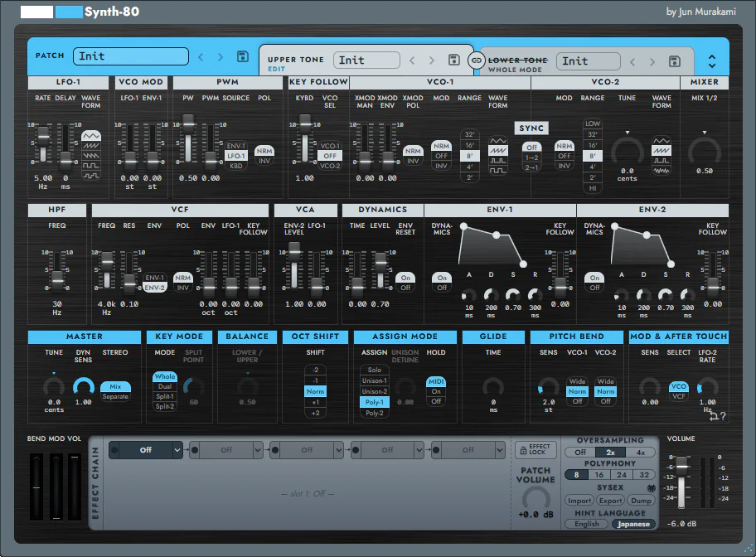Save the Upper Tone with its floppy icon

453,60
